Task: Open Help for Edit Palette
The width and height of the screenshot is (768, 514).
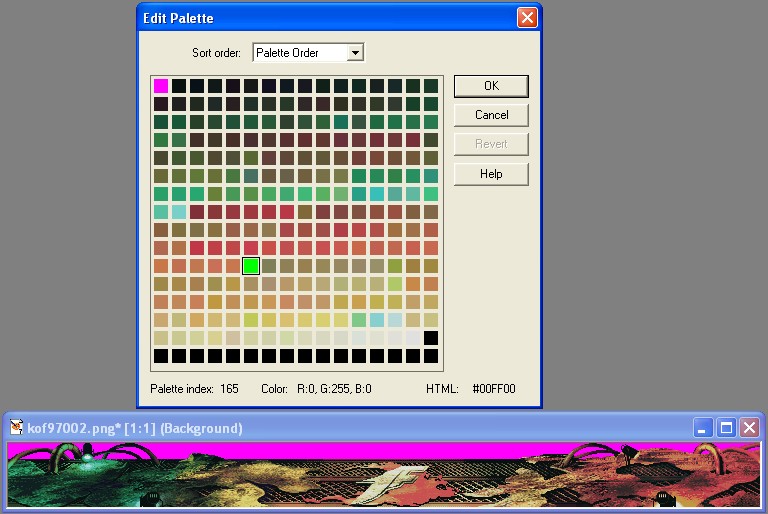Action: click(x=491, y=174)
